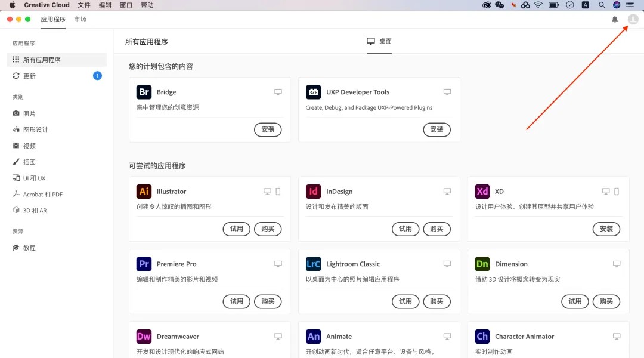Open the Apple menu

(x=13, y=5)
